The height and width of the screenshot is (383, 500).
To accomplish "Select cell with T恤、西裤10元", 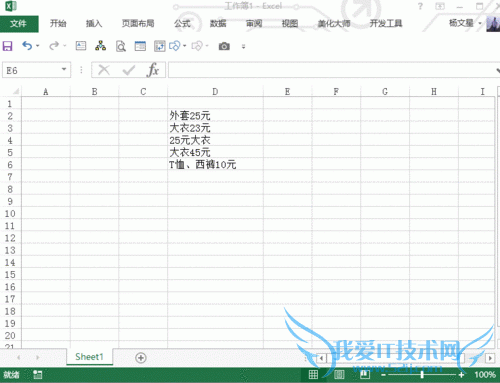I will 215,165.
